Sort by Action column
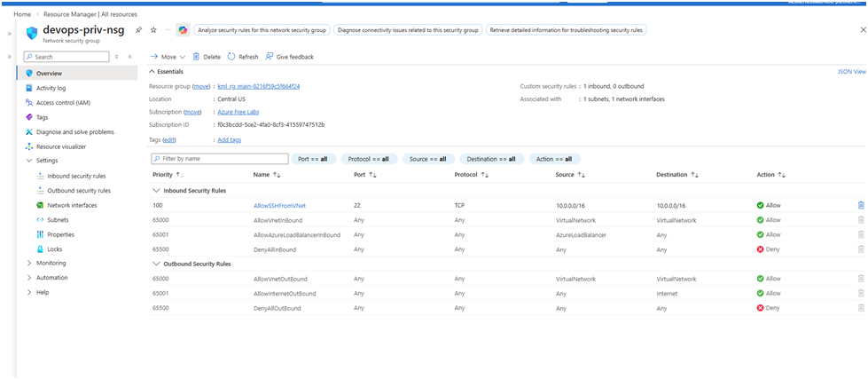Viewport: 868px width, 379px height. (771, 175)
